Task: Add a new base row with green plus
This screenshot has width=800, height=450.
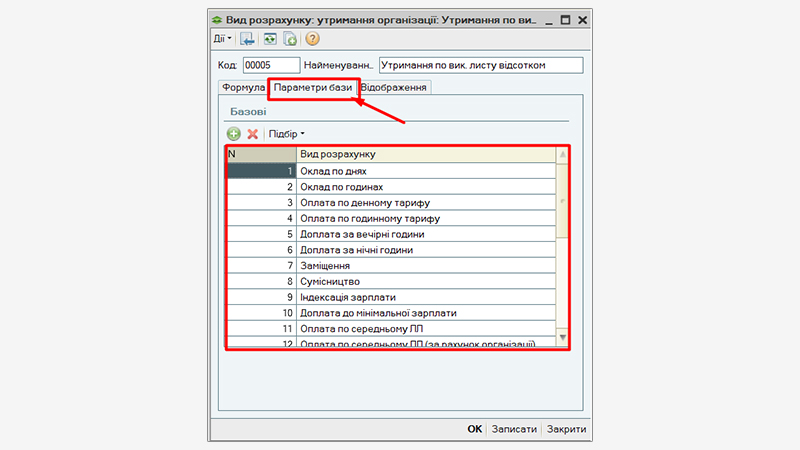Action: point(233,133)
